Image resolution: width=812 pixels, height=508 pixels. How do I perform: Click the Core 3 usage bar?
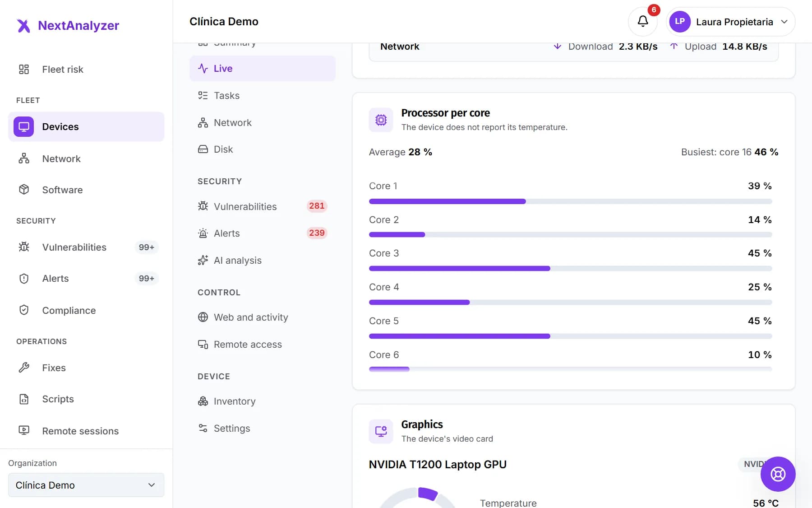point(570,269)
